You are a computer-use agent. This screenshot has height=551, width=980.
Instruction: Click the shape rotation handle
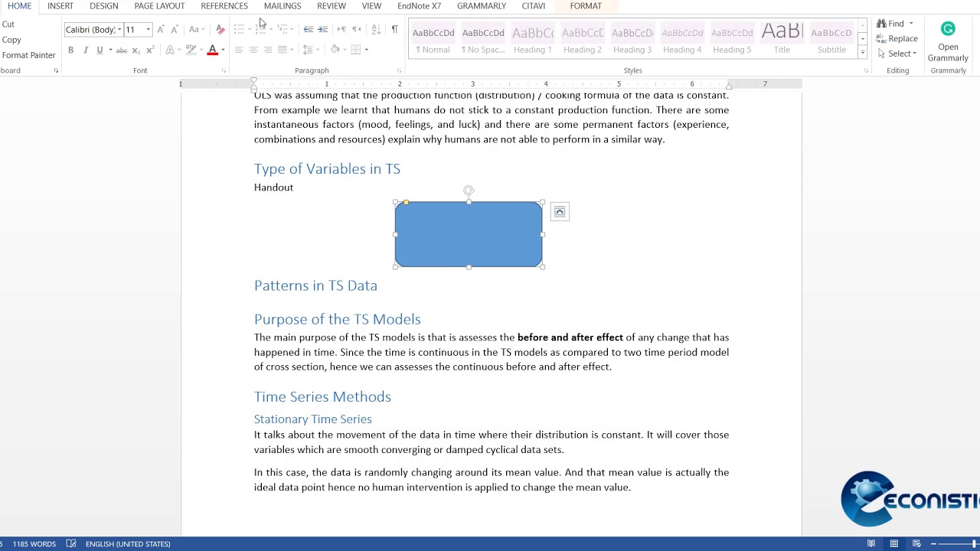(469, 191)
